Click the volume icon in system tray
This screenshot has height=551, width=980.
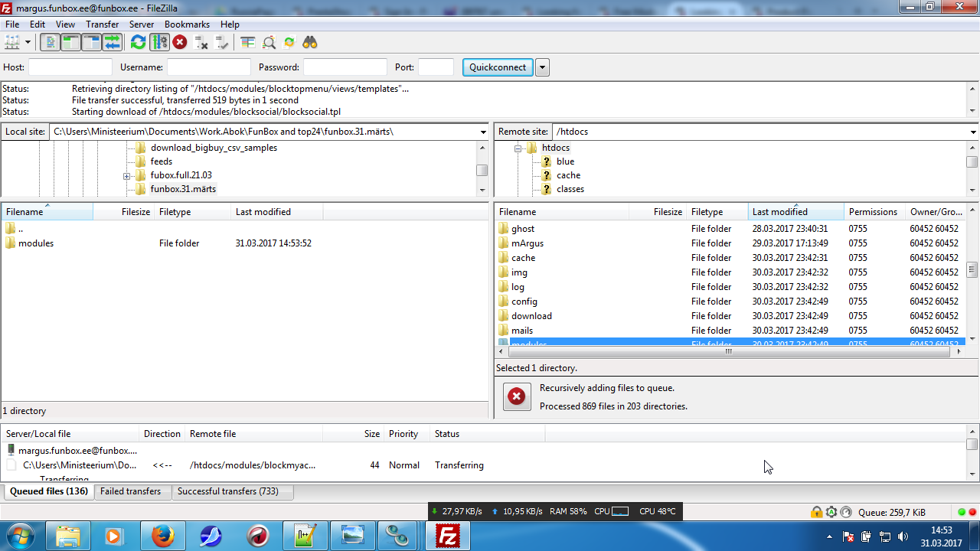(x=903, y=536)
